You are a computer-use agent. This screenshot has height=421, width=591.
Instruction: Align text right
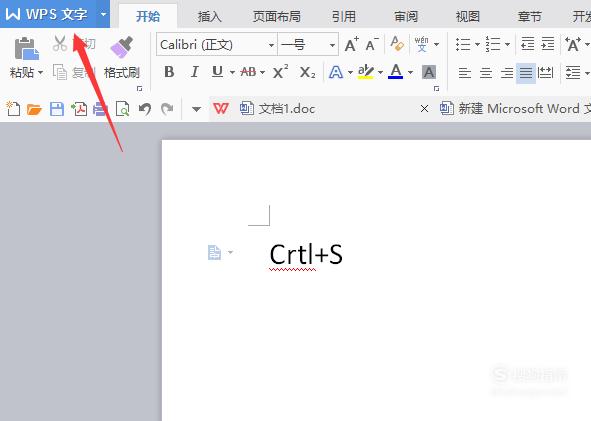tap(507, 72)
